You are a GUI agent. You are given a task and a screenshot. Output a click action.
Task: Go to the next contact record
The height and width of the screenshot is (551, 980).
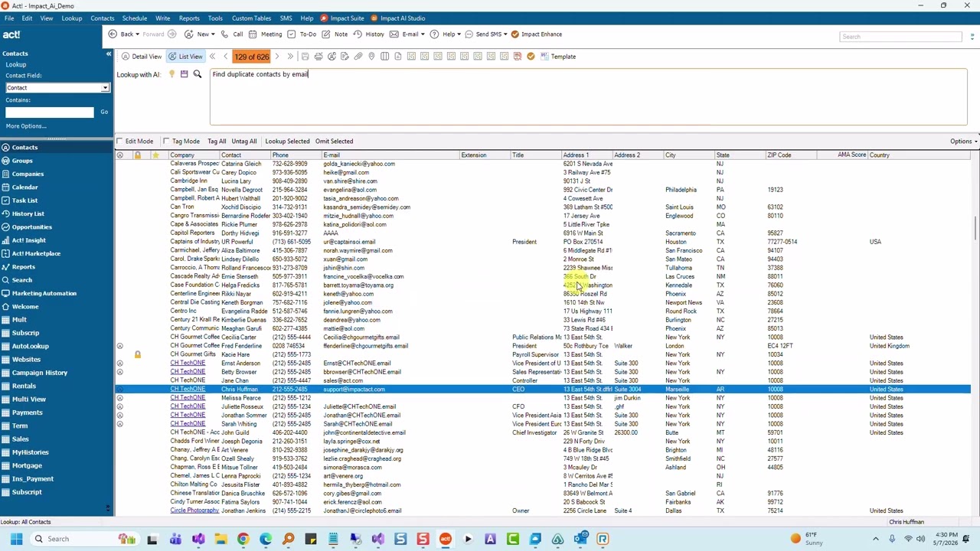coord(277,57)
